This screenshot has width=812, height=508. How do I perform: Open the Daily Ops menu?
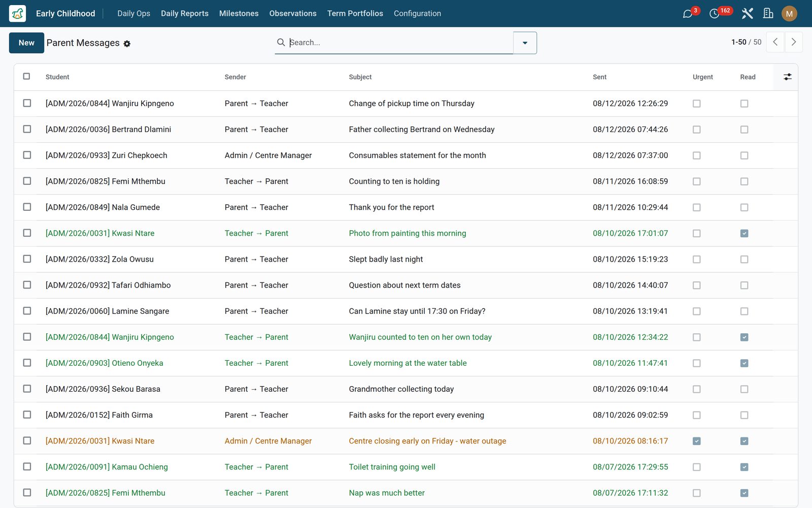point(133,14)
